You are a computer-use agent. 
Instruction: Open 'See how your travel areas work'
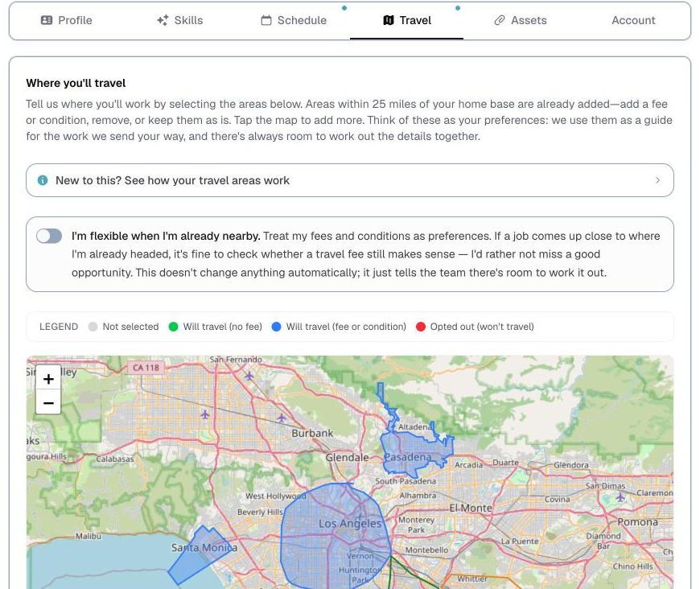349,180
